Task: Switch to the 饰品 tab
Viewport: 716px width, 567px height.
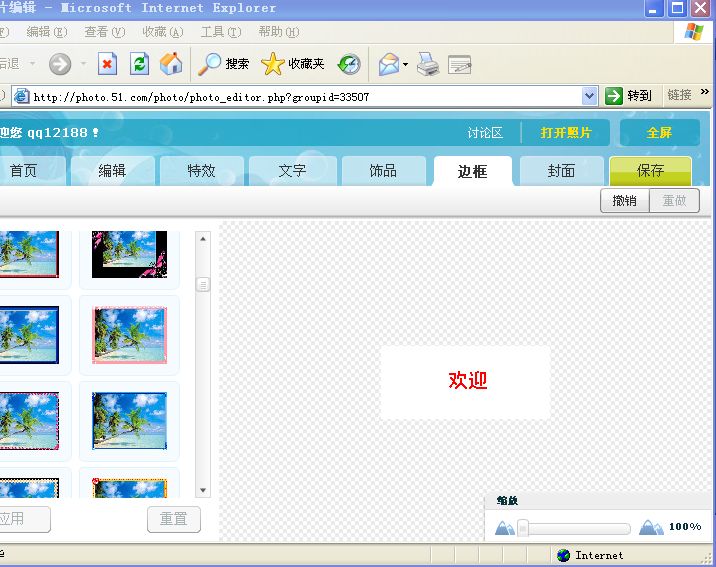Action: coord(384,171)
